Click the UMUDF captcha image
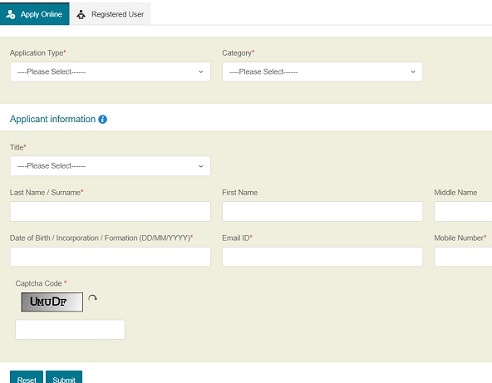The image size is (492, 383). (x=52, y=302)
